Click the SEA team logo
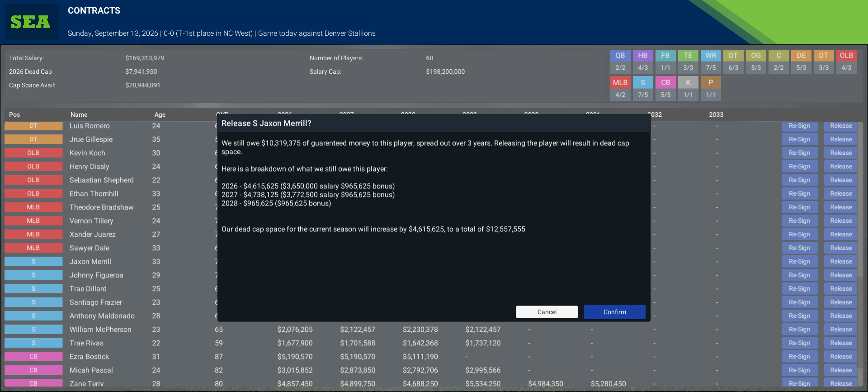 pyautogui.click(x=31, y=22)
